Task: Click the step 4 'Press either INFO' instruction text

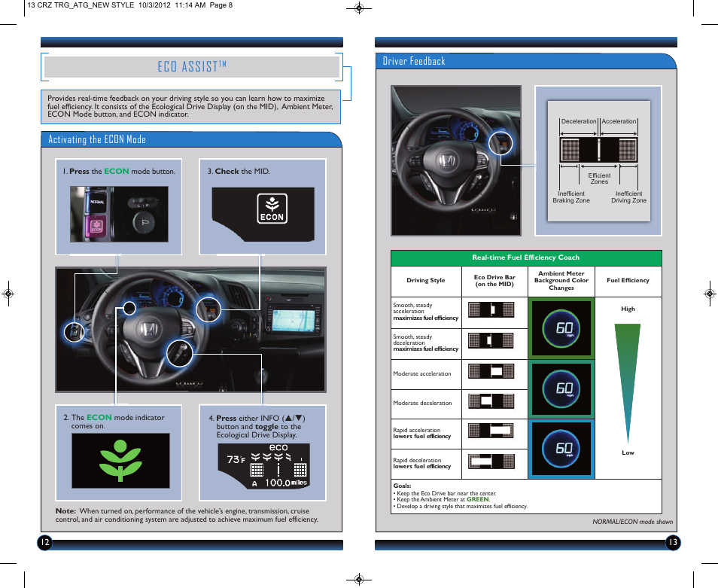Action: pyautogui.click(x=257, y=426)
